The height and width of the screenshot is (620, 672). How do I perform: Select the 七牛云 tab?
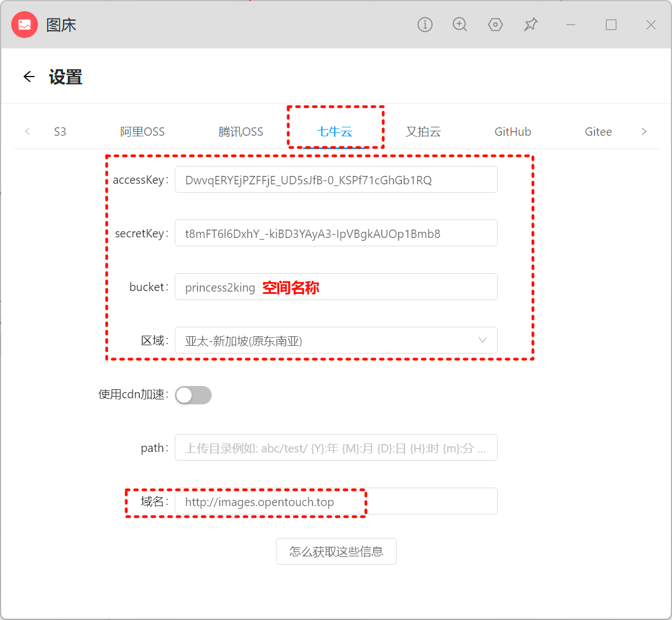(335, 132)
